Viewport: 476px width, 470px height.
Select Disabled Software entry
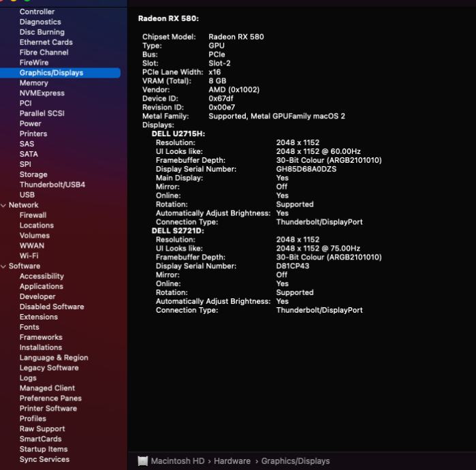click(x=52, y=307)
